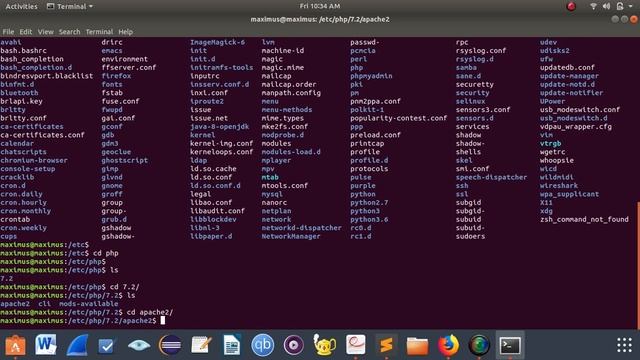Image resolution: width=640 pixels, height=360 pixels.
Task: Click the 'wpa_supplicant' directory name
Action: click(569, 194)
